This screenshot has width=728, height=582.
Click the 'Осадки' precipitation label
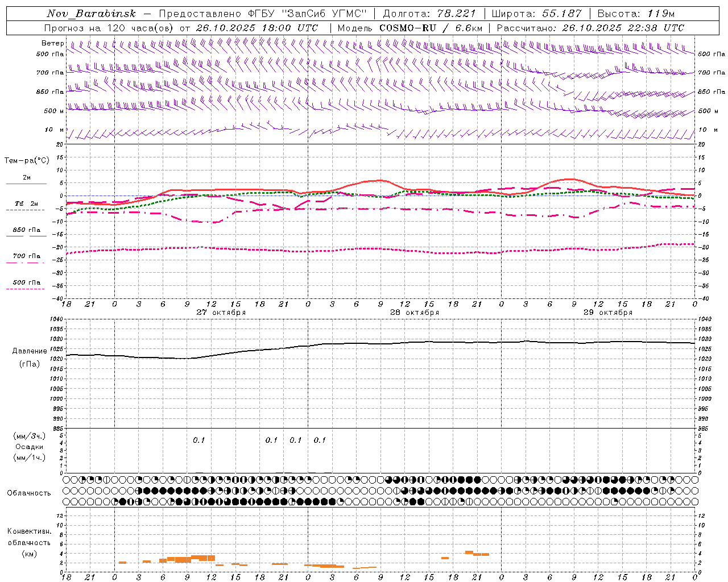(29, 447)
